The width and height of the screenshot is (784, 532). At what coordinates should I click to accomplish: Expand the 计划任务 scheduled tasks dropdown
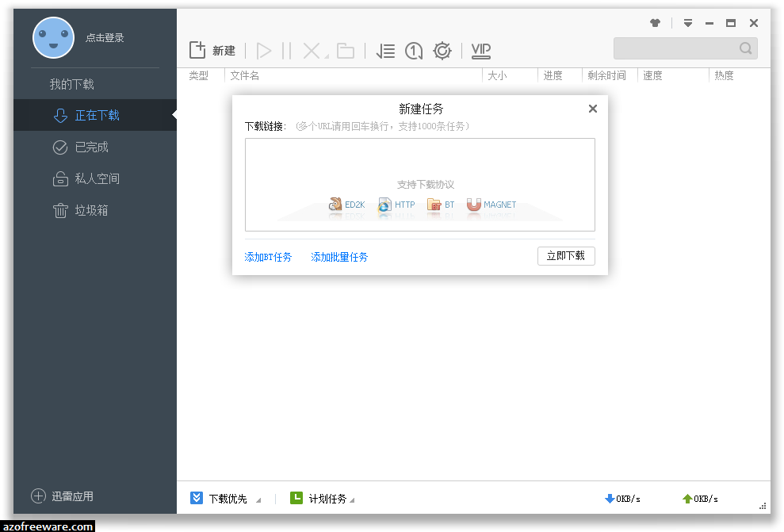coord(326,498)
